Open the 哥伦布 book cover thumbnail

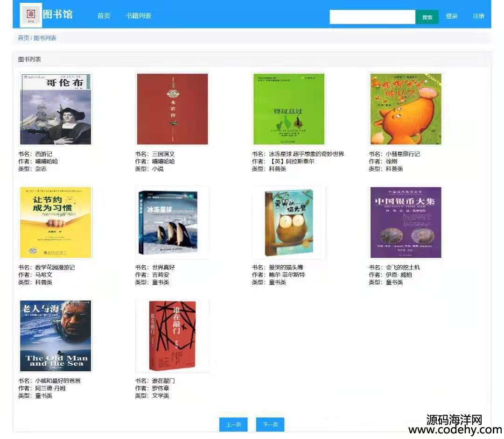[x=56, y=109]
